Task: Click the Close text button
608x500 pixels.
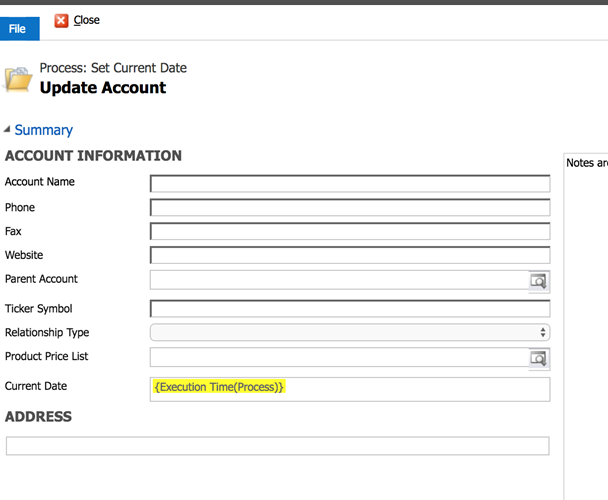Action: pos(86,20)
